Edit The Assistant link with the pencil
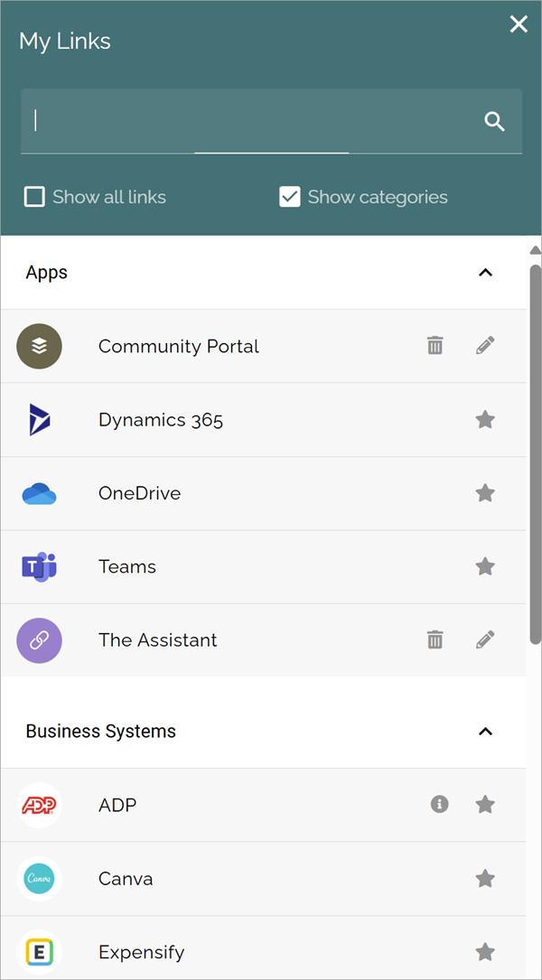Viewport: 542px width, 980px height. (x=485, y=639)
